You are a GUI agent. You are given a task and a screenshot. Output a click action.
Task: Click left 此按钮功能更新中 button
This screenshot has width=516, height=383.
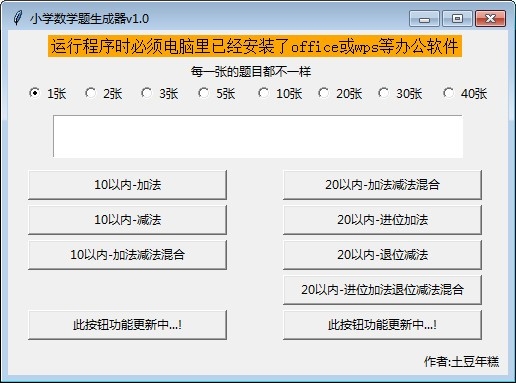click(x=127, y=325)
